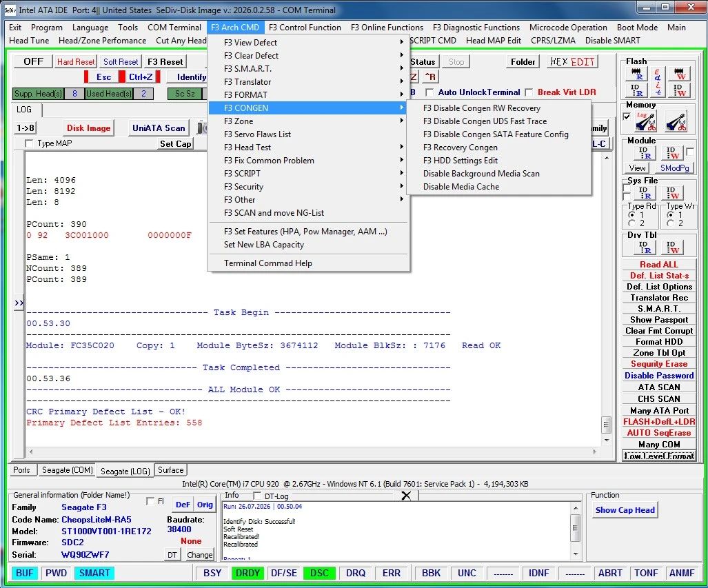Click Module read by ID icon
The width and height of the screenshot is (708, 588).
pyautogui.click(x=645, y=153)
